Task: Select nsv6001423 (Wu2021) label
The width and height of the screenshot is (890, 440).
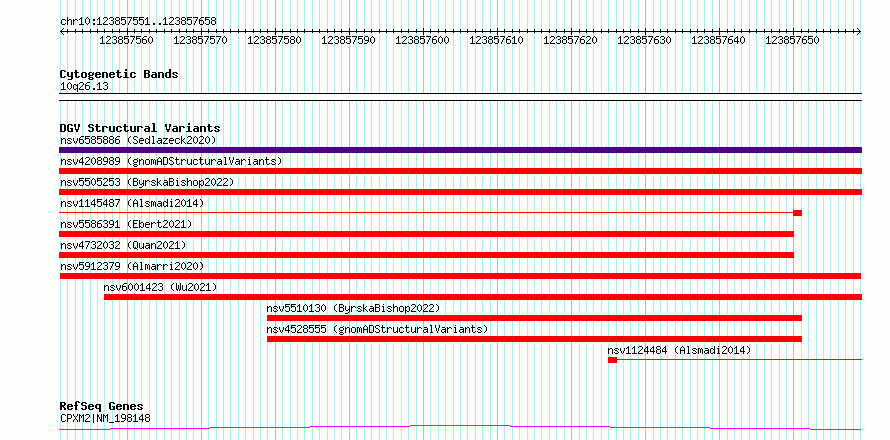Action: 160,287
